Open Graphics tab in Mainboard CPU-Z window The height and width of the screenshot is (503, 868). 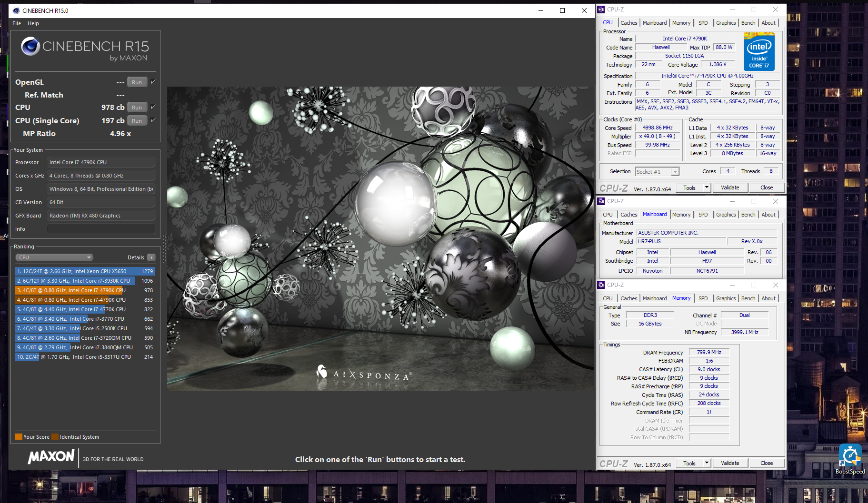[x=726, y=215]
